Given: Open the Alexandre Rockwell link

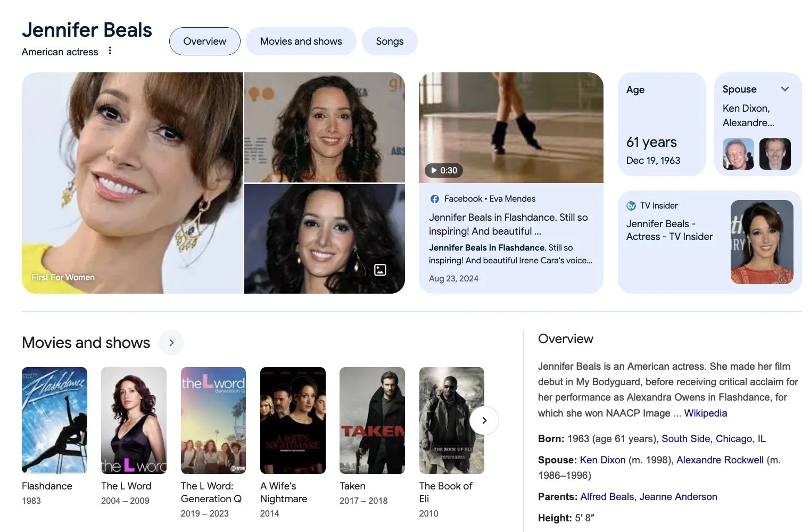Looking at the screenshot, I should tap(720, 460).
